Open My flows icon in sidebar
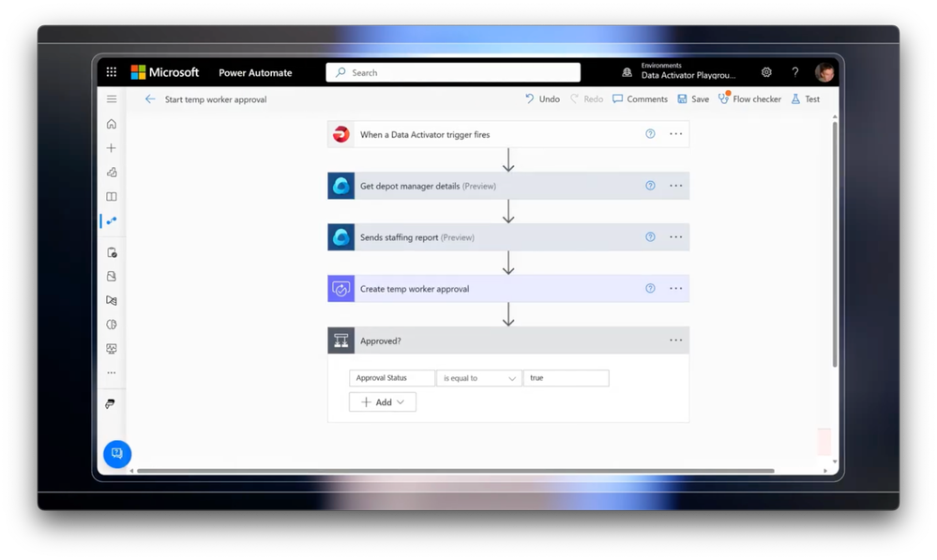Screen dimensions: 937x560 [112, 220]
